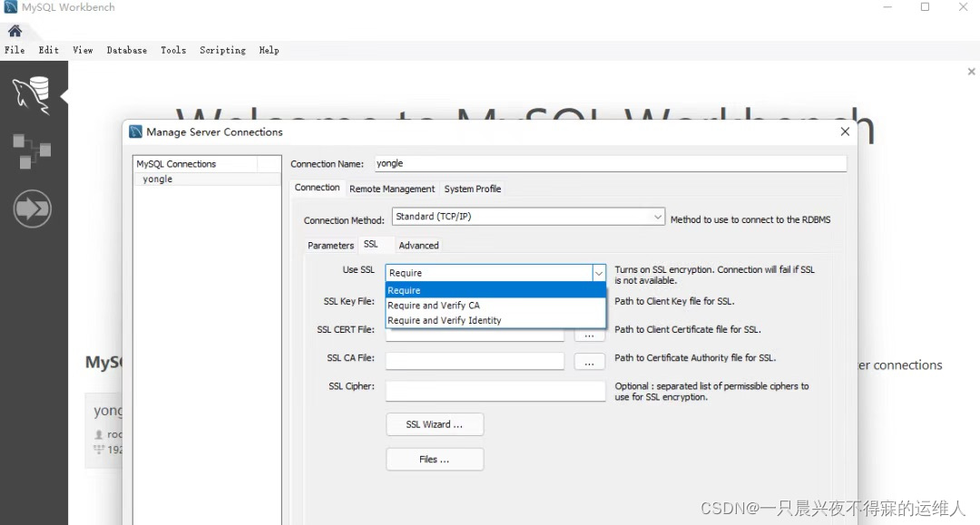The width and height of the screenshot is (980, 525).
Task: Open the Help menu
Action: [269, 50]
